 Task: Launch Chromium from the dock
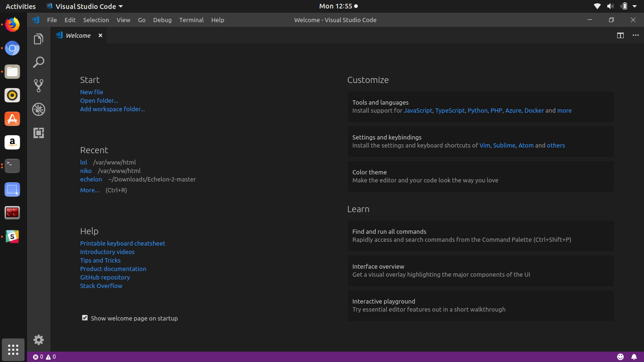12,48
